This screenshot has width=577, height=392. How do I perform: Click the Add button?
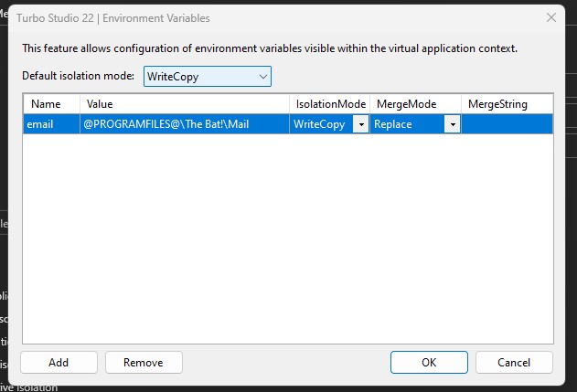click(59, 362)
